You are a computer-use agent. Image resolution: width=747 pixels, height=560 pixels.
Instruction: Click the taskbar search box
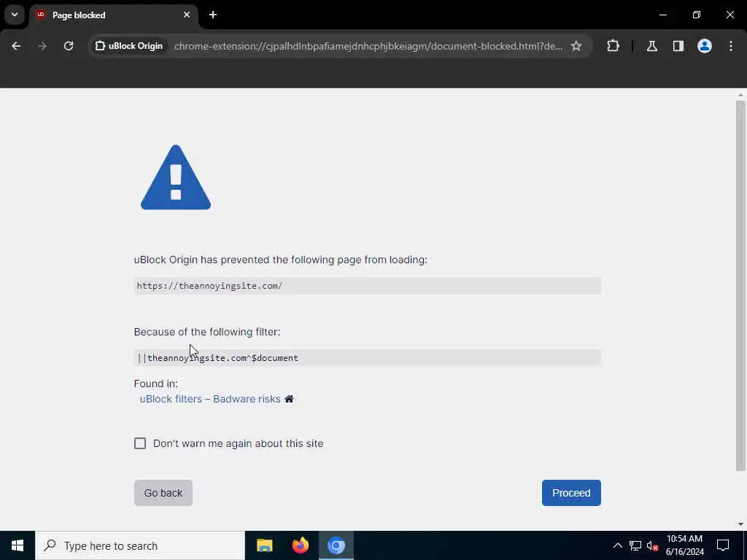[140, 545]
